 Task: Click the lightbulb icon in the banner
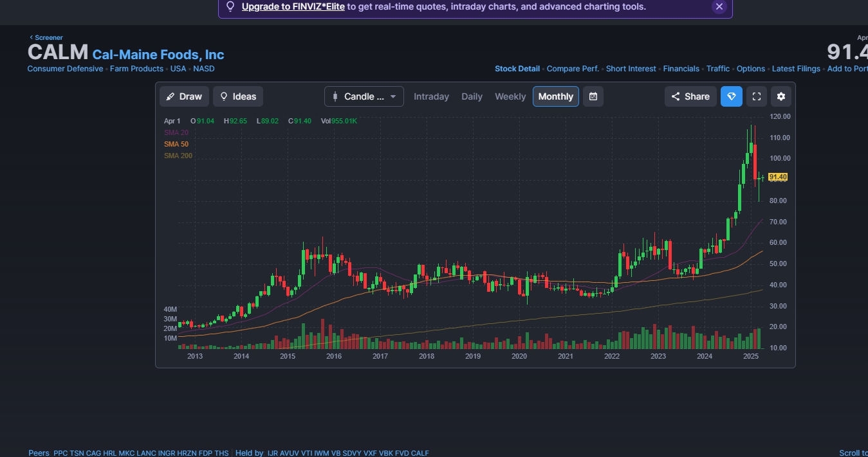(x=230, y=6)
